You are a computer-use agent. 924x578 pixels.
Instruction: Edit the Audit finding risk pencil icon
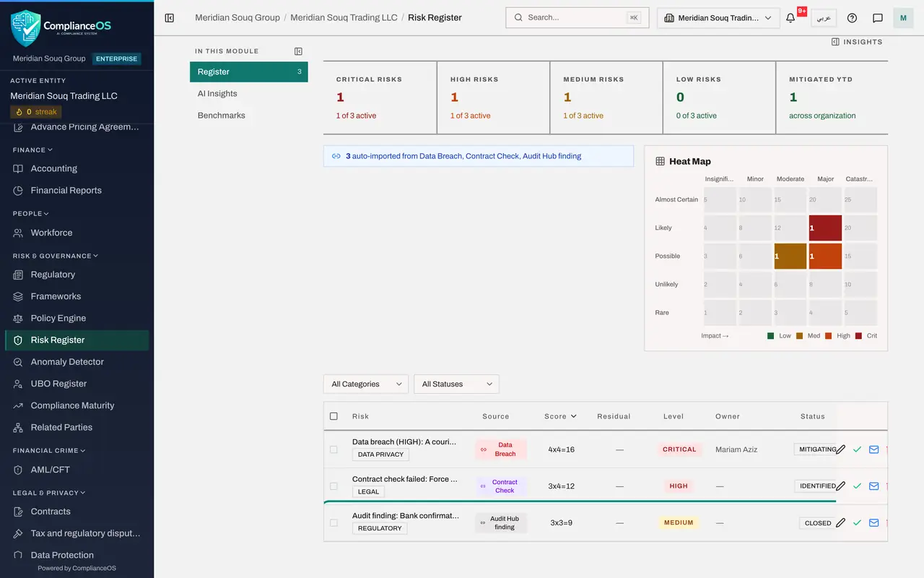pyautogui.click(x=840, y=523)
